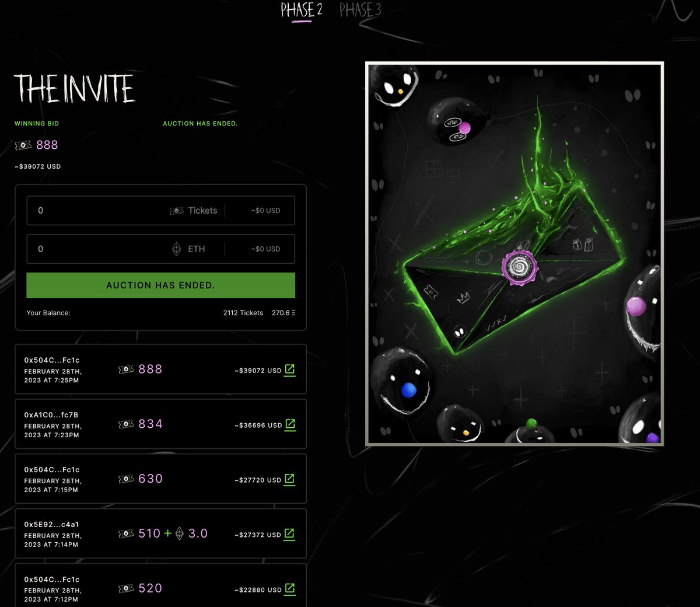Click the green Auction Has Ended button
700x607 pixels.
tap(160, 285)
